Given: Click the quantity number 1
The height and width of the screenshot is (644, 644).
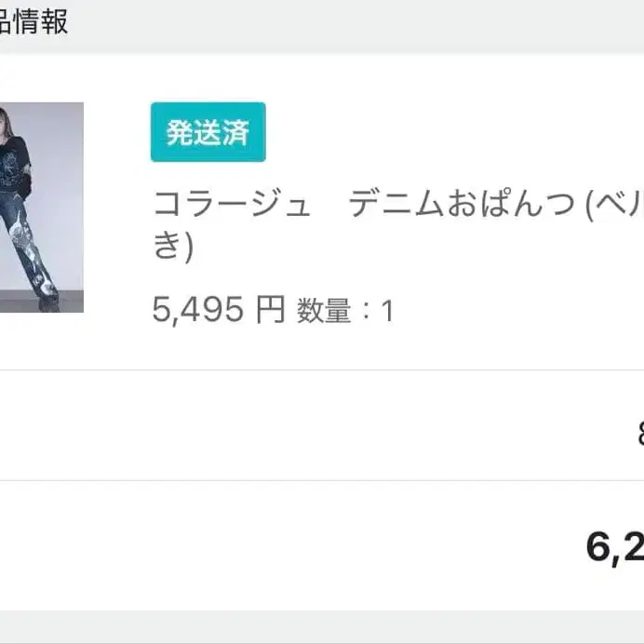Looking at the screenshot, I should (x=387, y=312).
